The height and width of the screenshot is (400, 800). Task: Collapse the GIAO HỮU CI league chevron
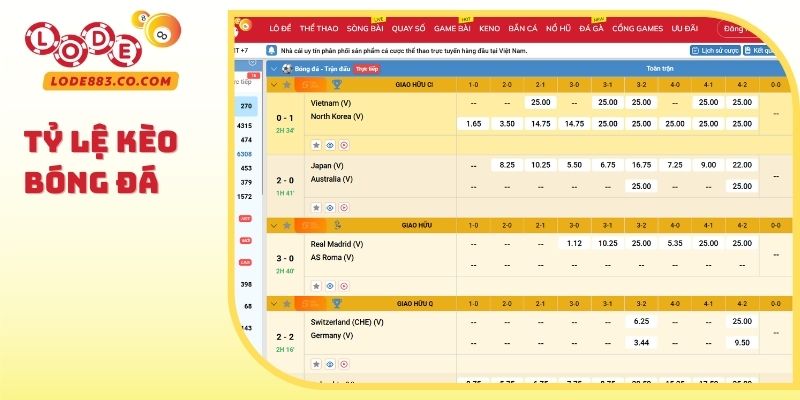pyautogui.click(x=274, y=85)
